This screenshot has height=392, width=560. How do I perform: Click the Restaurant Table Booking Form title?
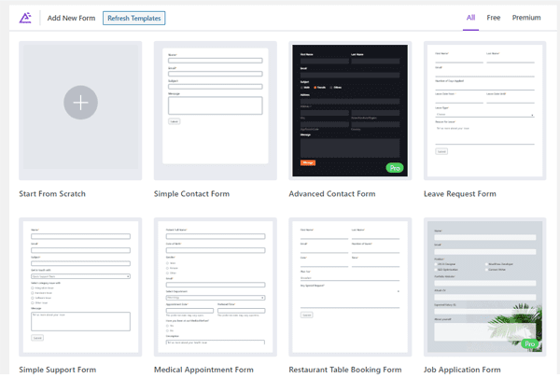point(345,370)
